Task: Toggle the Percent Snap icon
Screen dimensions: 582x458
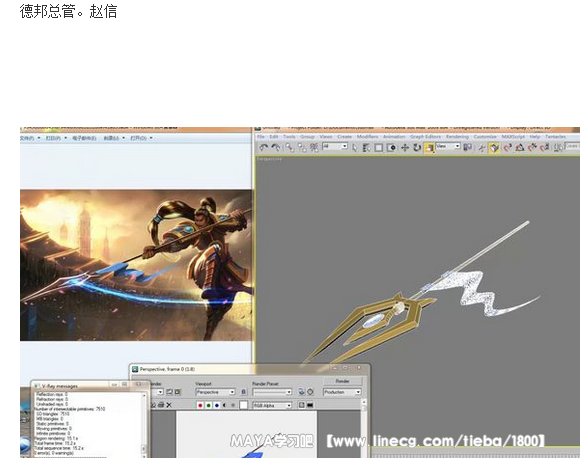Action: point(532,148)
